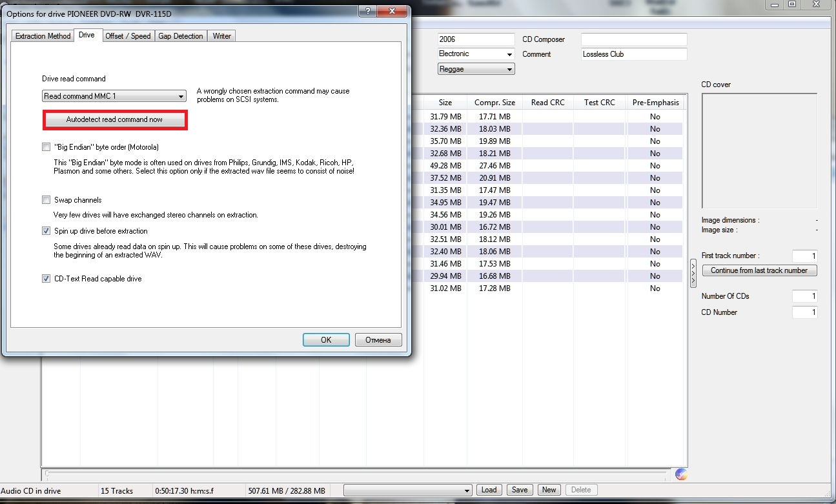The width and height of the screenshot is (836, 504).
Task: Click the 20.91 MB compressed size cell
Action: click(495, 178)
